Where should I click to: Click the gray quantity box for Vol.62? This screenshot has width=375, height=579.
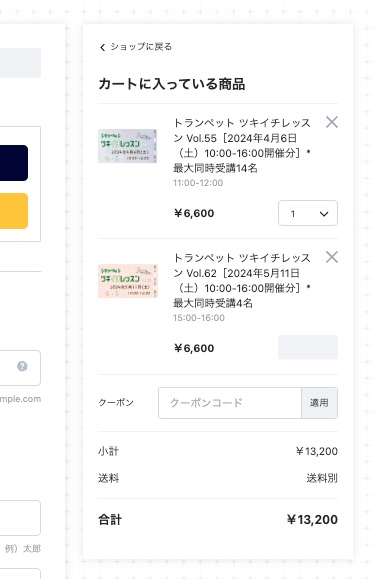click(308, 347)
